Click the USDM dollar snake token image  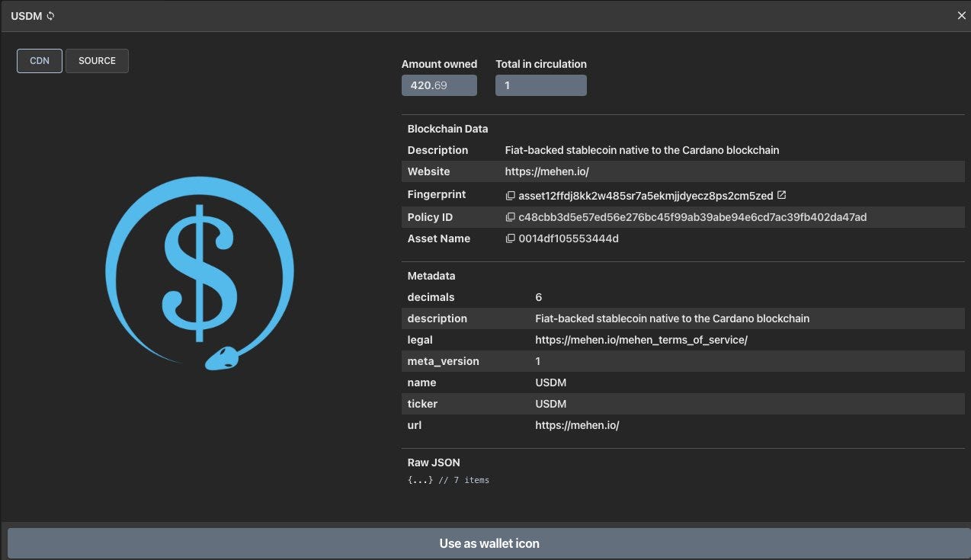(200, 274)
